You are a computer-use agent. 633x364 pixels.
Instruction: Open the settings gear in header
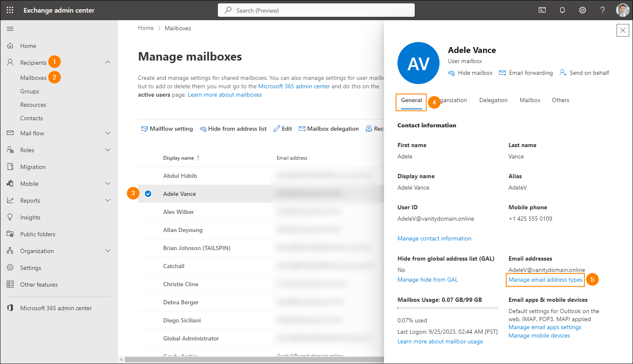point(583,10)
